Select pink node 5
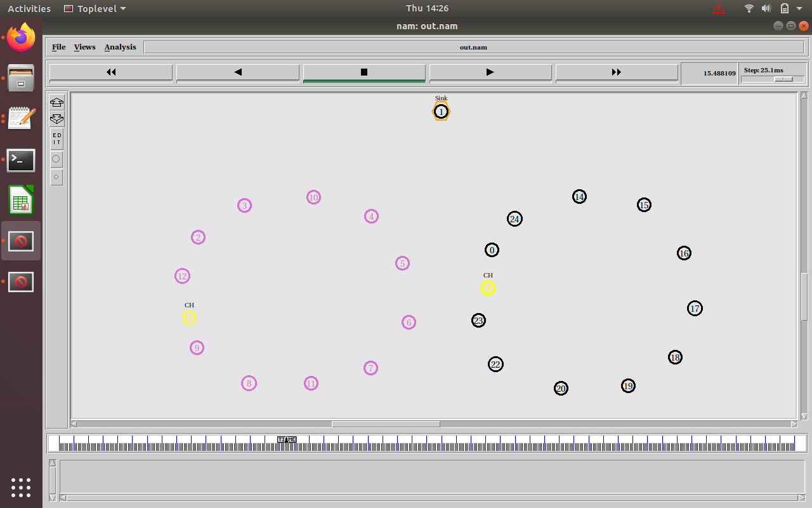This screenshot has width=812, height=508. [x=402, y=264]
